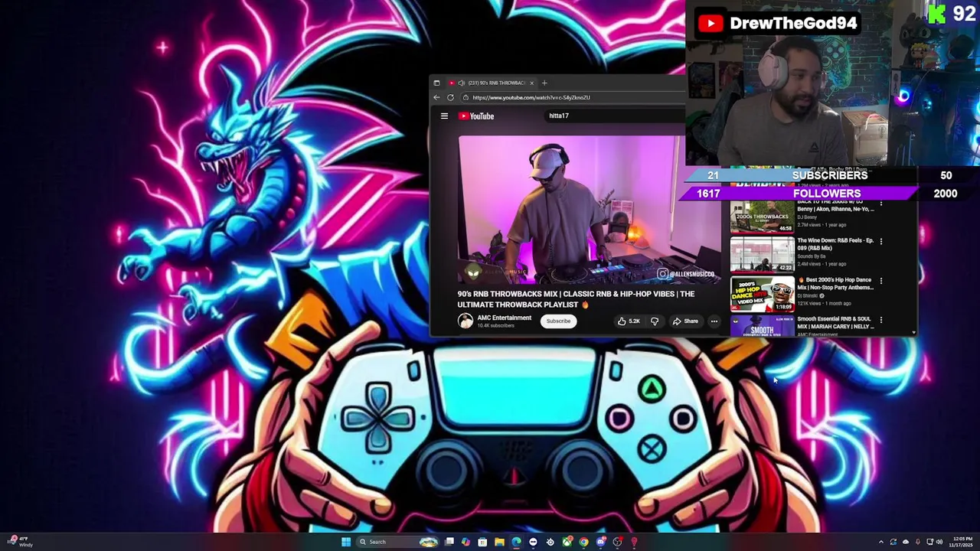Open the Xbox app from the taskbar
Image resolution: width=980 pixels, height=551 pixels.
[567, 542]
